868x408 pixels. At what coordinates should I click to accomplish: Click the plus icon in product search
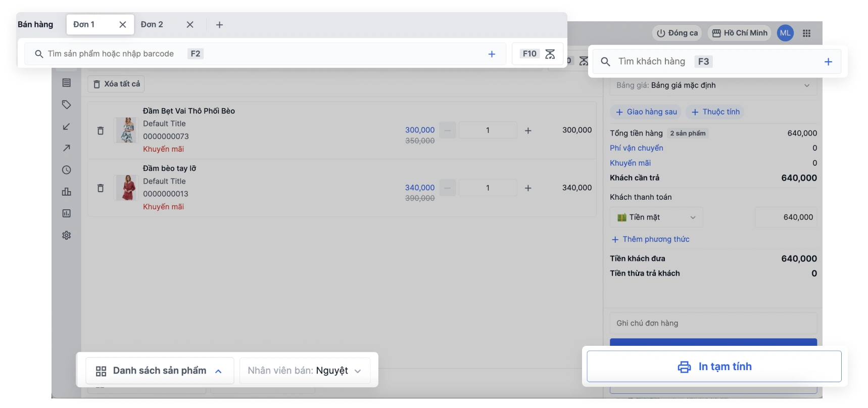tap(492, 54)
